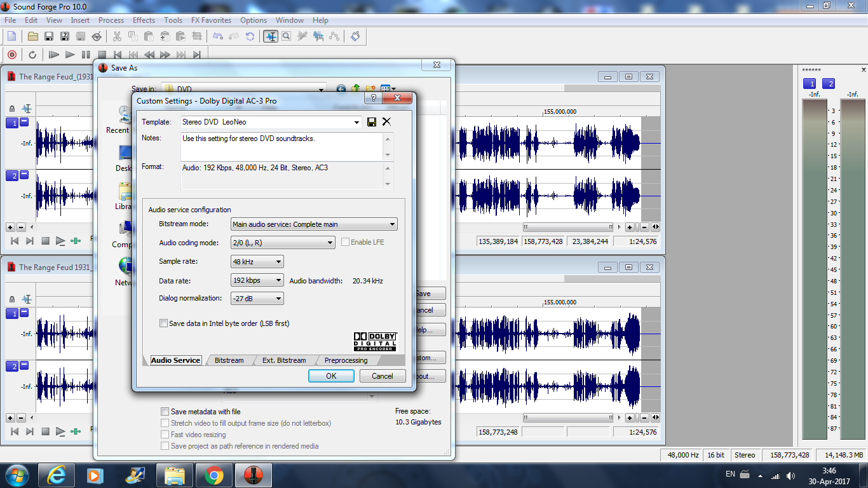
Task: Check Save data in Intel byte order
Action: [x=164, y=323]
